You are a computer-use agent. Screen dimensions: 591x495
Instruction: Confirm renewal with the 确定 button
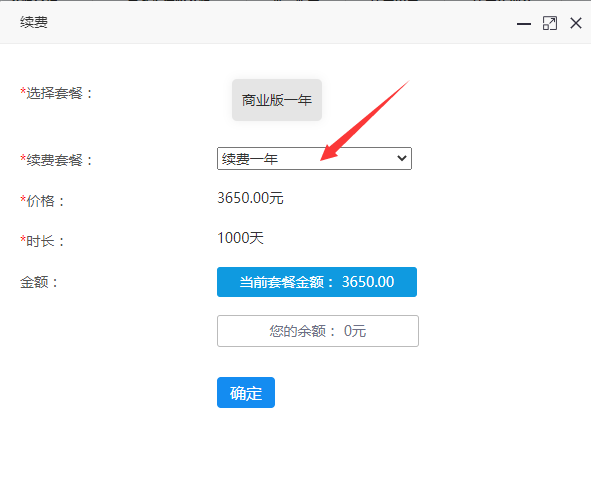coord(246,392)
